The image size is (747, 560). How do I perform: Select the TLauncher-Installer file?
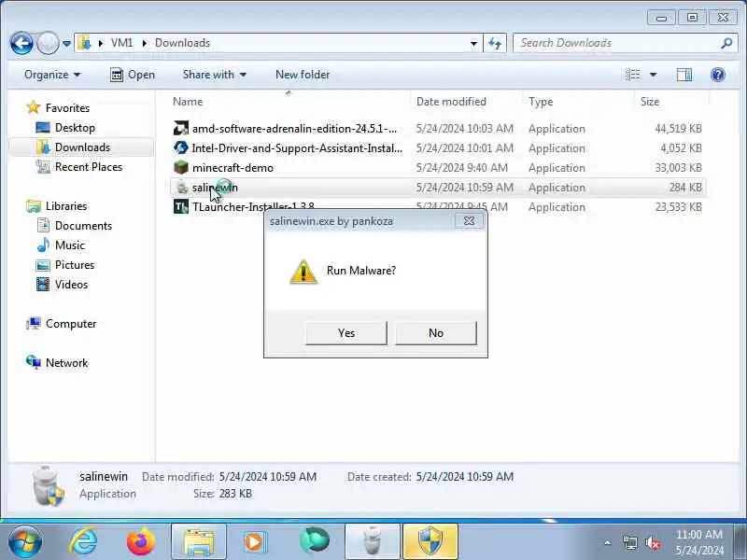tap(253, 206)
